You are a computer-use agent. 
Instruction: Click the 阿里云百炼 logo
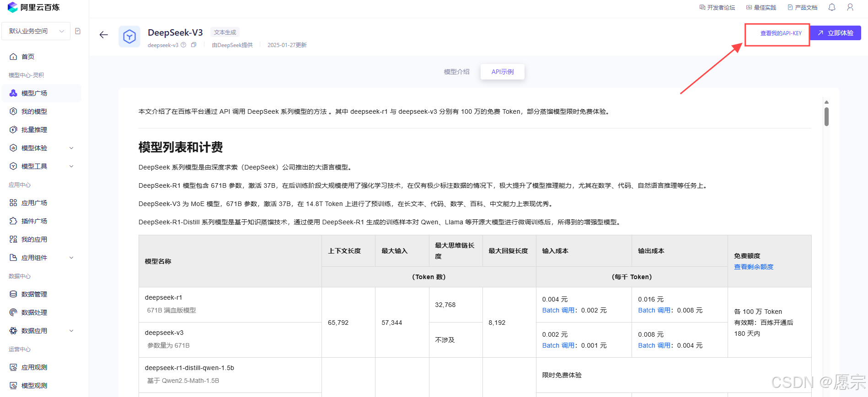[x=33, y=7]
